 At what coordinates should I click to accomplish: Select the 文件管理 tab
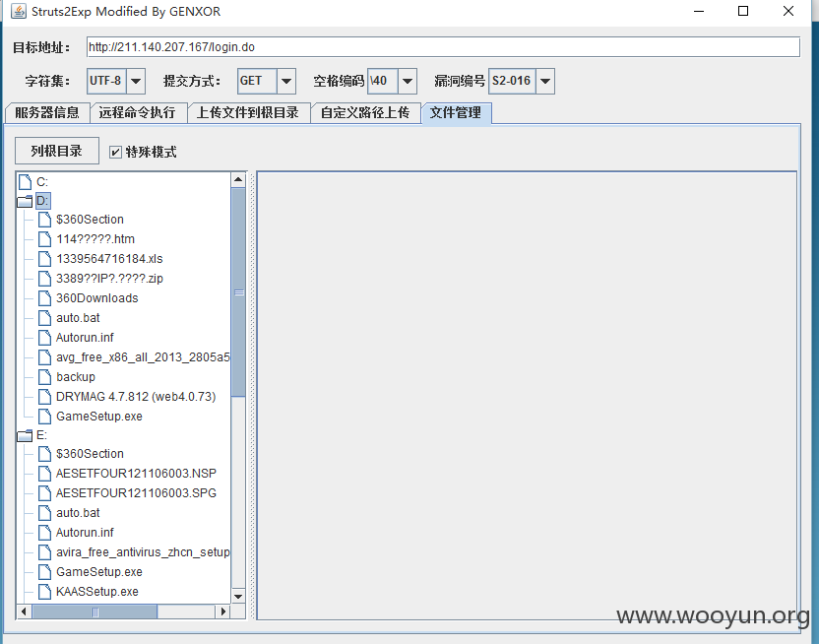point(456,113)
